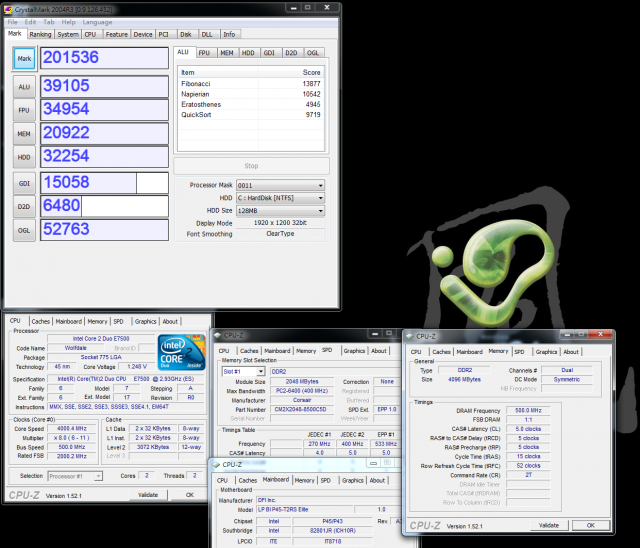Open the Slot #1 memory slot dropdown
This screenshot has height=548, width=640.
click(244, 372)
